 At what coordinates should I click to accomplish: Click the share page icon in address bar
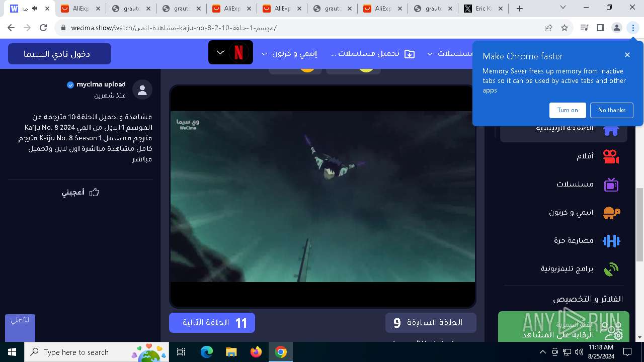coord(548,28)
